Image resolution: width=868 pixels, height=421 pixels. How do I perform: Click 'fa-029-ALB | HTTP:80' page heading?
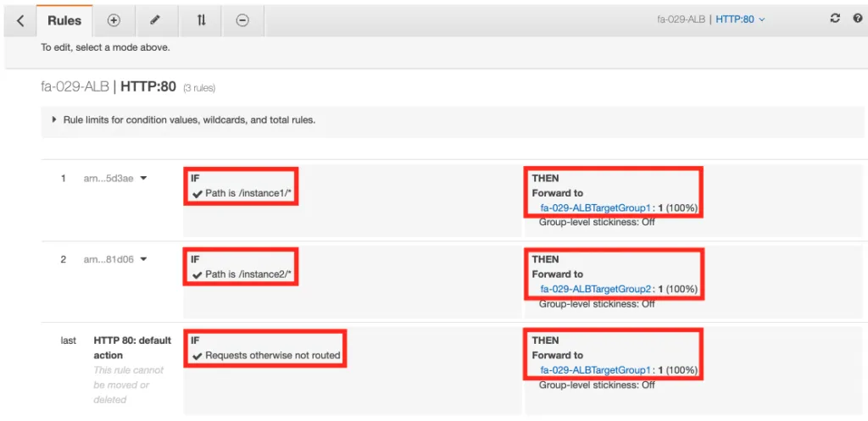pos(108,87)
